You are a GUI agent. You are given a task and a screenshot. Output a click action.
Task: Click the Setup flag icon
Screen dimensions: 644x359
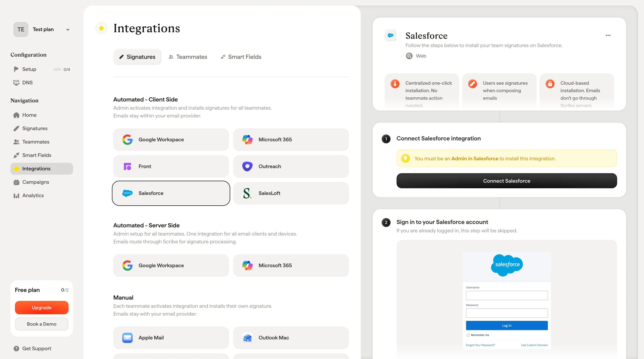click(16, 69)
